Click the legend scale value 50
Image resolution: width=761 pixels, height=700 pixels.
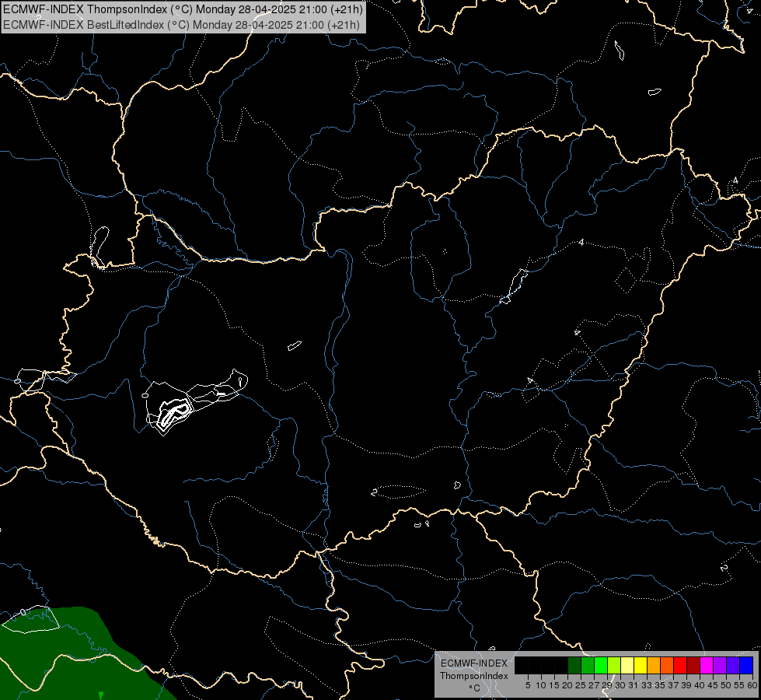[726, 685]
